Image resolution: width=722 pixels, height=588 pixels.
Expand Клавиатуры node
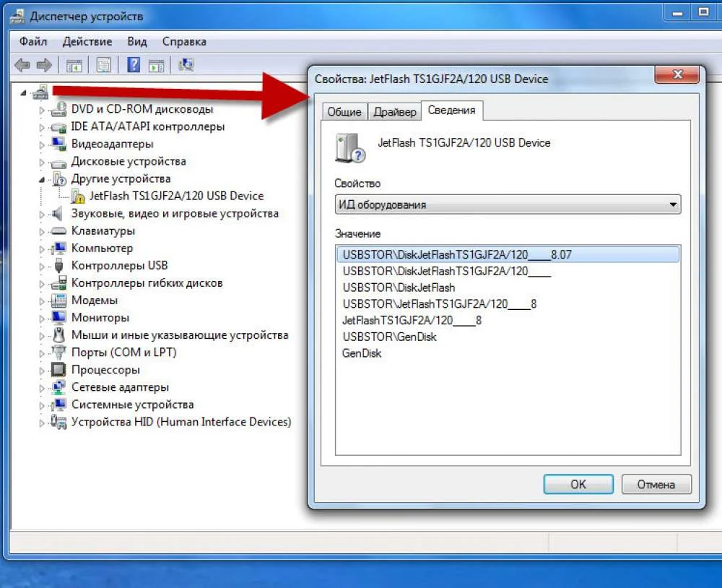point(41,232)
